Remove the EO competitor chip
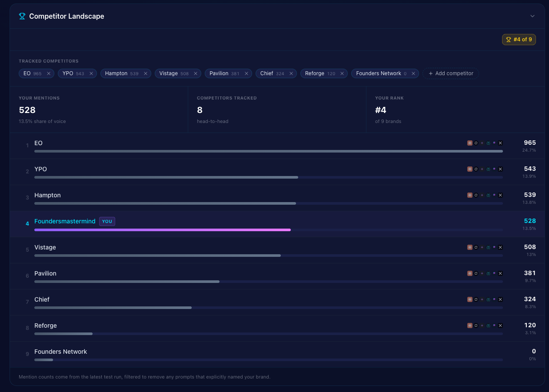The height and width of the screenshot is (392, 549). point(49,73)
